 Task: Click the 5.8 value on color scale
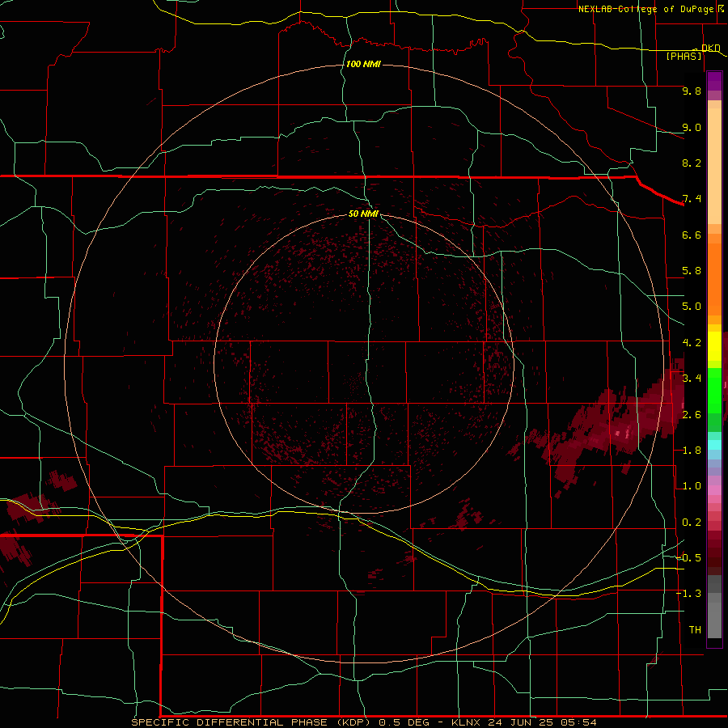[692, 271]
